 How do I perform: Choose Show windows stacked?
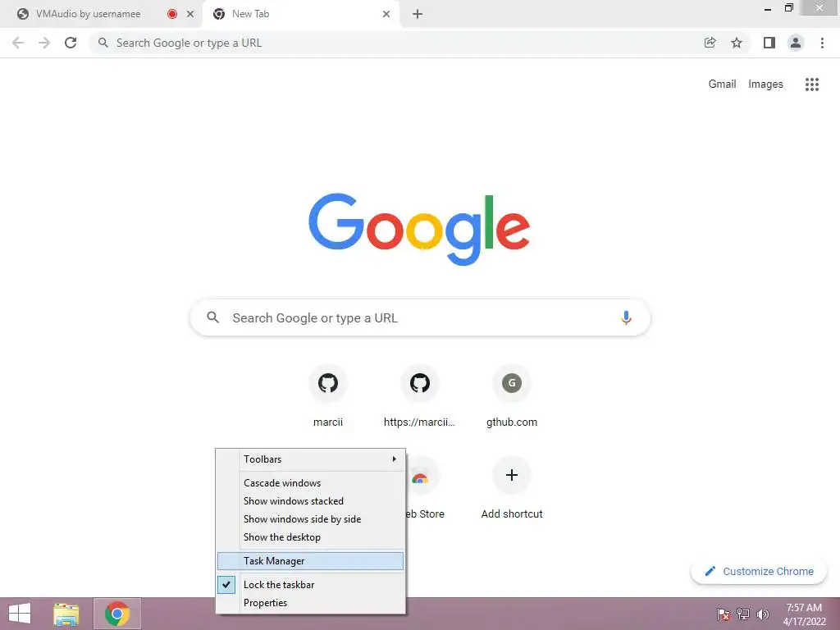click(311, 501)
